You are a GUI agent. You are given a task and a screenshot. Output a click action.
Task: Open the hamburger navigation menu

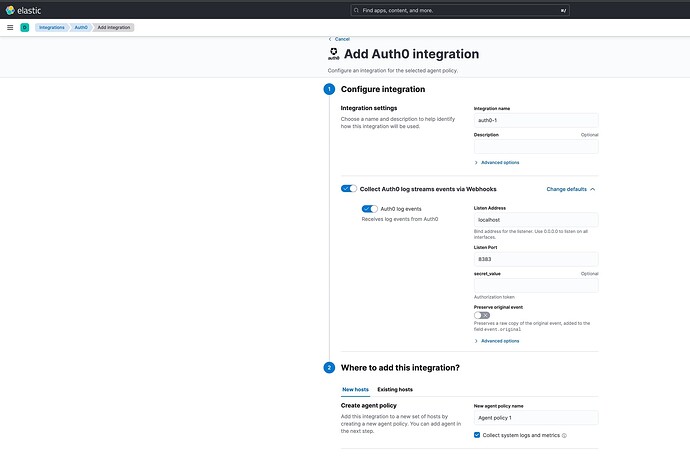pos(10,27)
